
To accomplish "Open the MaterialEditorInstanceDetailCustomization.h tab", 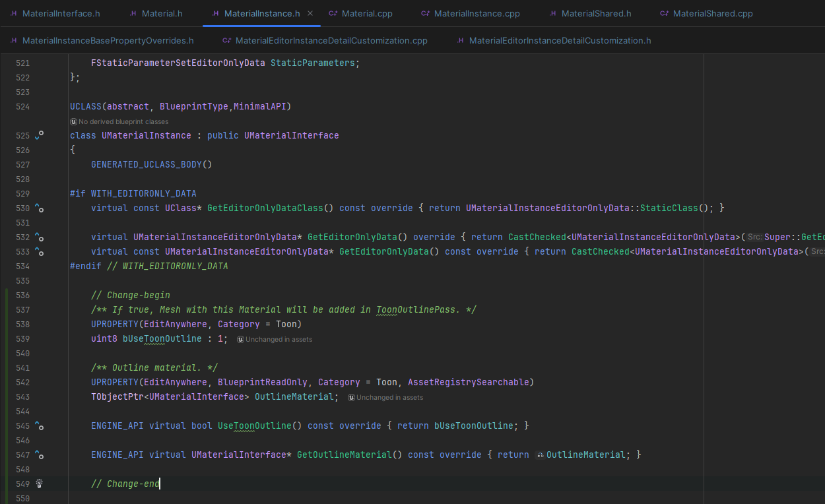I will pyautogui.click(x=554, y=40).
